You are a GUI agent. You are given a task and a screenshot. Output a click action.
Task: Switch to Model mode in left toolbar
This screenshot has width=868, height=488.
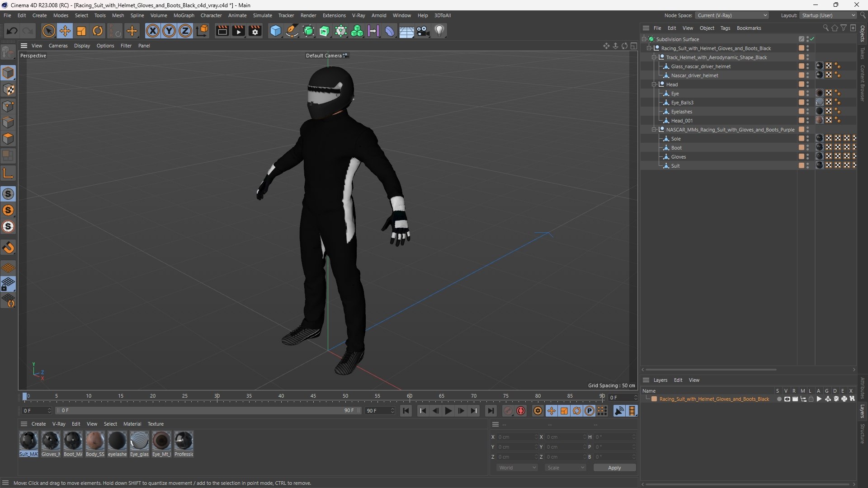click(x=8, y=73)
